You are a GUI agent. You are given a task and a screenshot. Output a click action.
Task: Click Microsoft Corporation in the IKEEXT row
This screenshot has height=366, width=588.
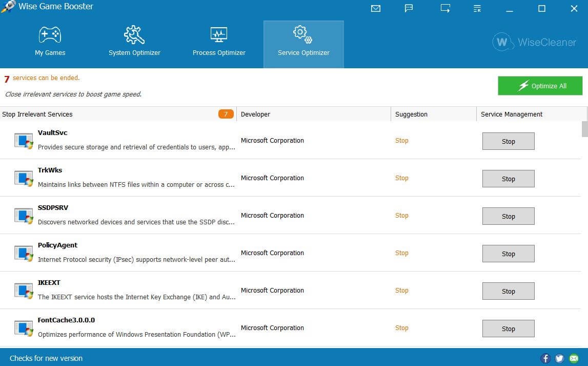tap(272, 290)
